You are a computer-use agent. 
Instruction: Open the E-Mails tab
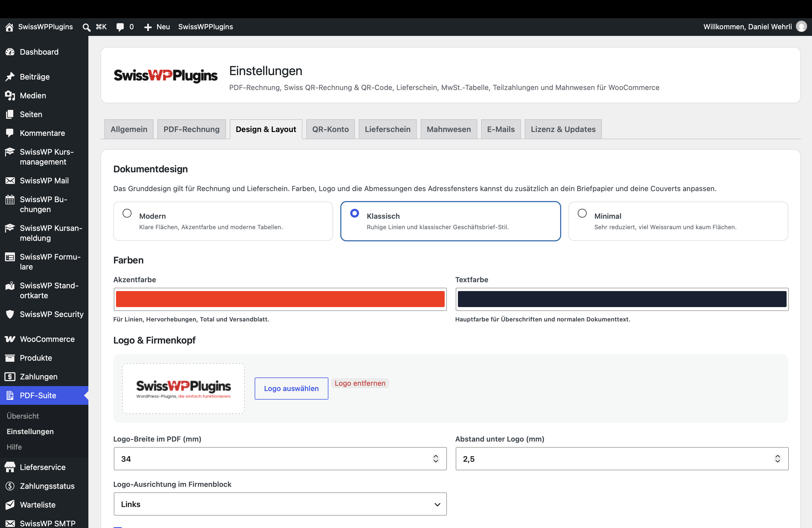coord(501,129)
